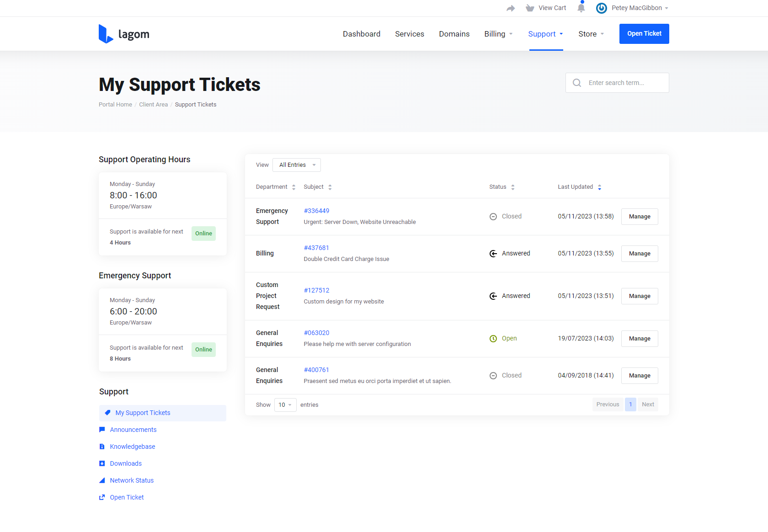Open ticket link #127512
The height and width of the screenshot is (532, 768).
(316, 291)
